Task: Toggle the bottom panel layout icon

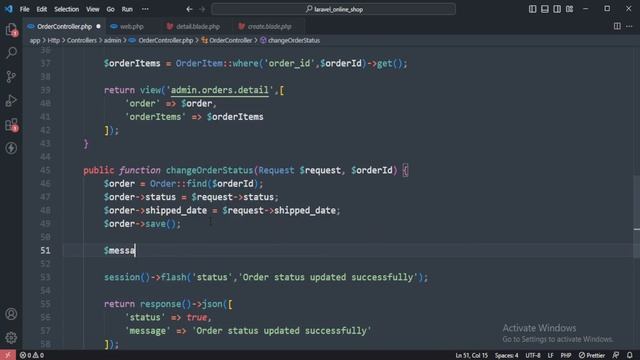Action: click(x=544, y=9)
